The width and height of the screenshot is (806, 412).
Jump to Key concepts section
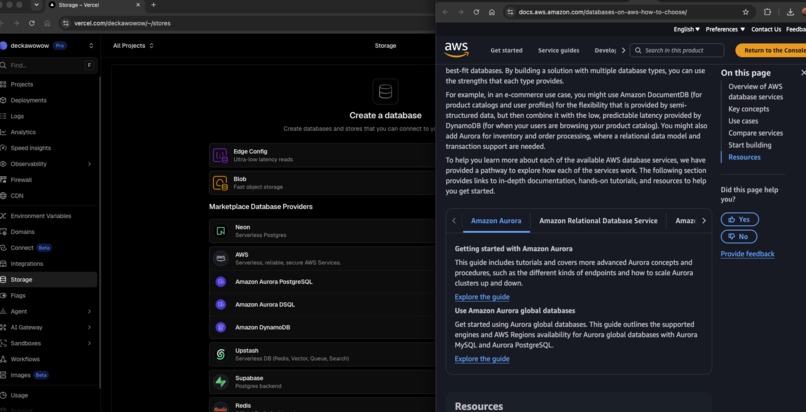[748, 109]
